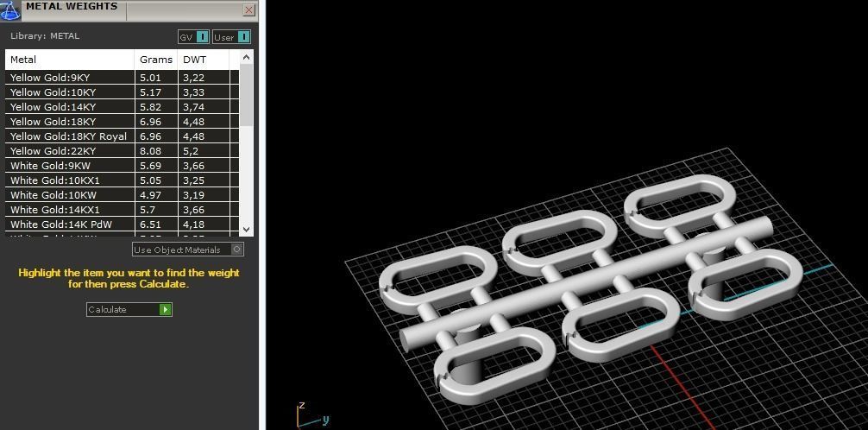Click the 6.51 grams value
Image resolution: width=868 pixels, height=430 pixels.
pyautogui.click(x=149, y=224)
